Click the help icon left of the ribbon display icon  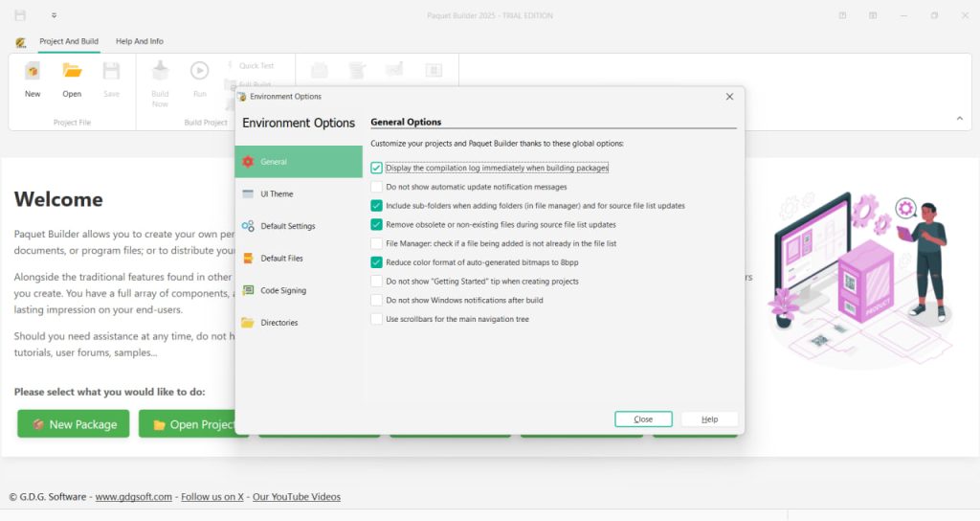tap(842, 15)
